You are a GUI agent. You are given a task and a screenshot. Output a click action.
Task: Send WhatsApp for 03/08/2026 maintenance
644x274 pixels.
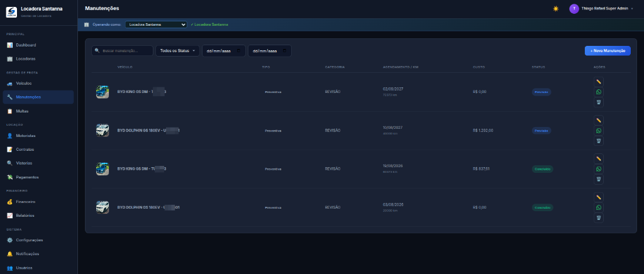pyautogui.click(x=599, y=207)
